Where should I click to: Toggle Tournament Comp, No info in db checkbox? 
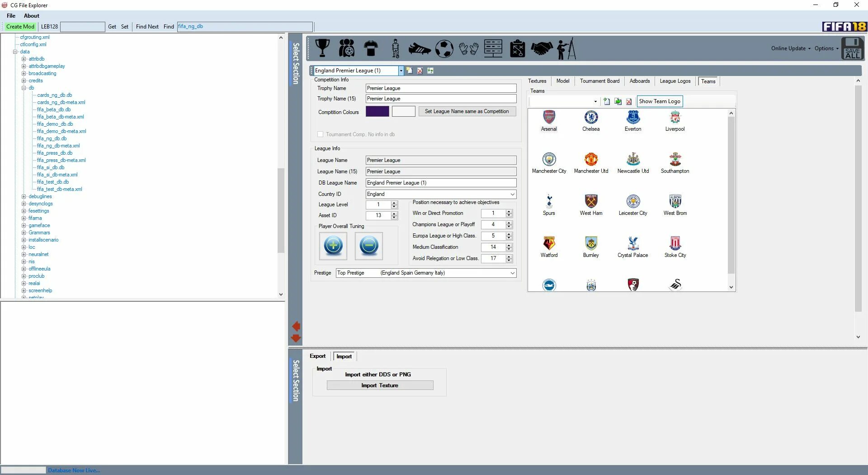tap(321, 134)
